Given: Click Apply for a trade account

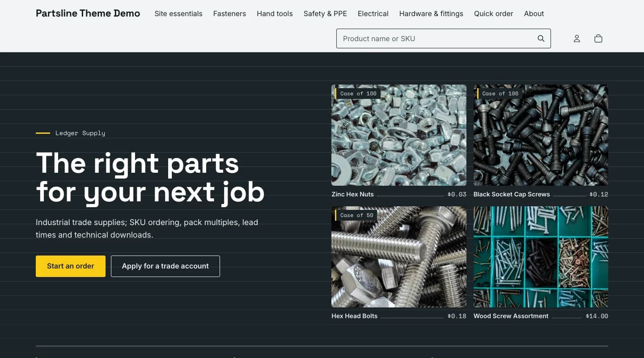Looking at the screenshot, I should point(165,266).
